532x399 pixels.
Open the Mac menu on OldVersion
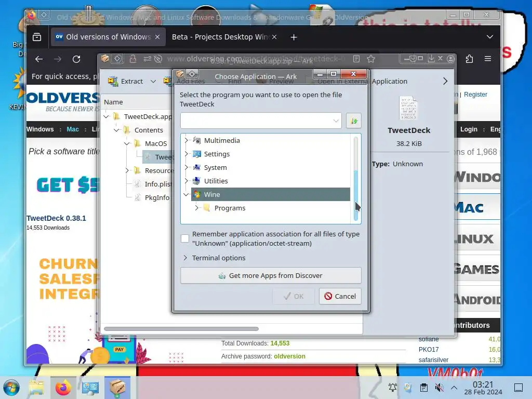pos(73,129)
